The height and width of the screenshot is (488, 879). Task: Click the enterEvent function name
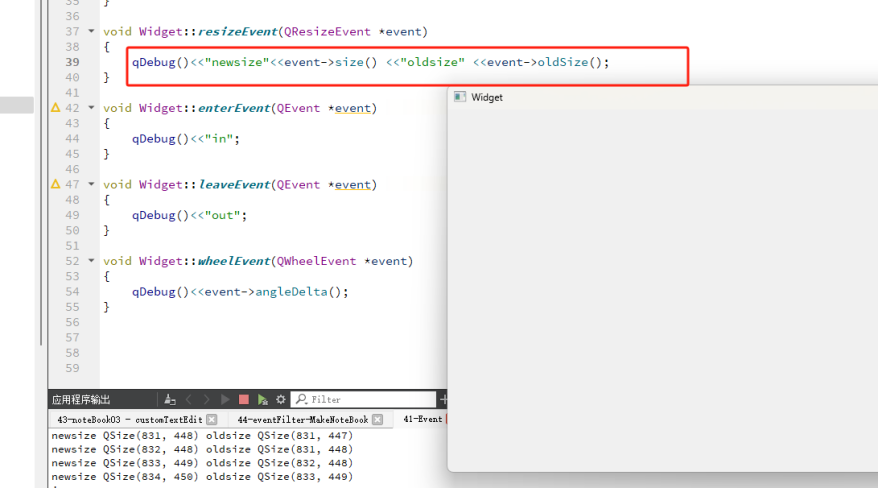(234, 108)
